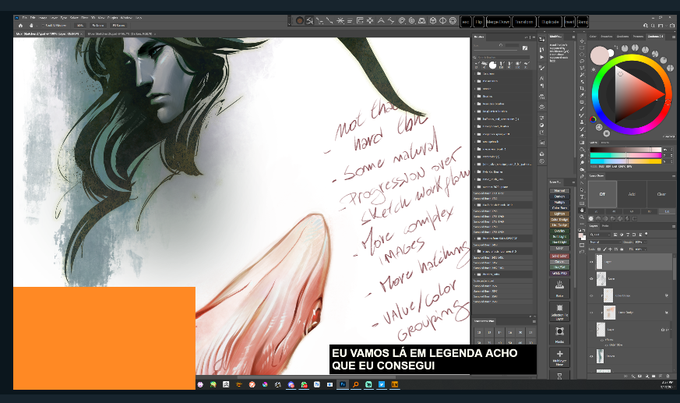Click the Add layer style fx icon

pyautogui.click(x=633, y=376)
